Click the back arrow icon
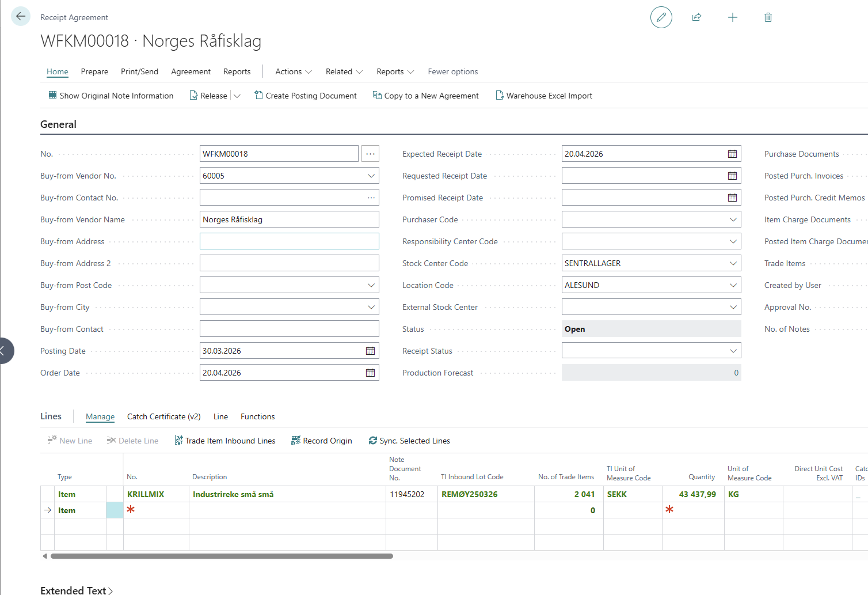Screen dimensions: 868x595 coord(21,16)
